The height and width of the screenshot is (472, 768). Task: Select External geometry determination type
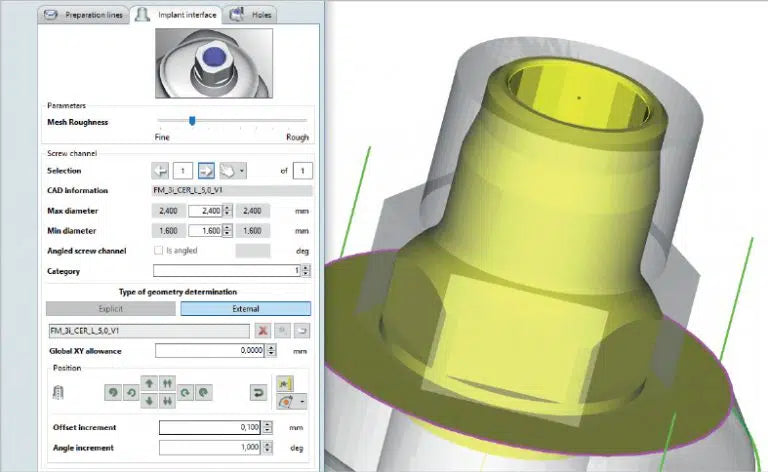point(245,309)
